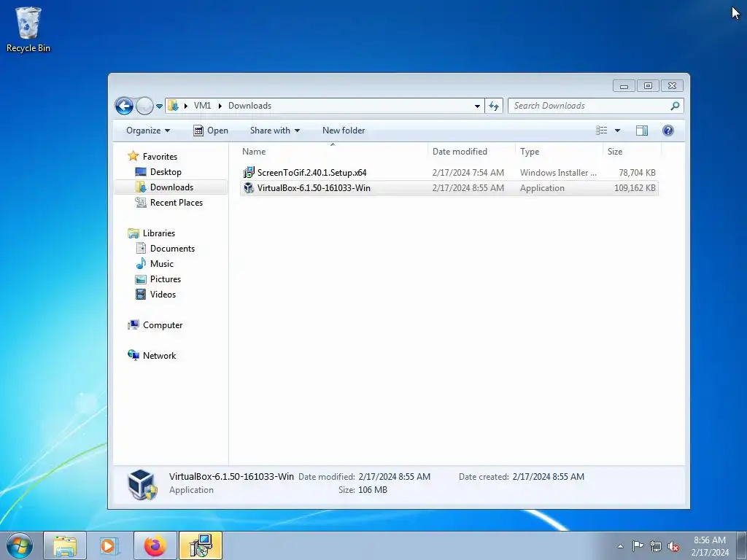This screenshot has height=560, width=747.
Task: Click the ScreenToGif installer file icon
Action: tap(248, 172)
